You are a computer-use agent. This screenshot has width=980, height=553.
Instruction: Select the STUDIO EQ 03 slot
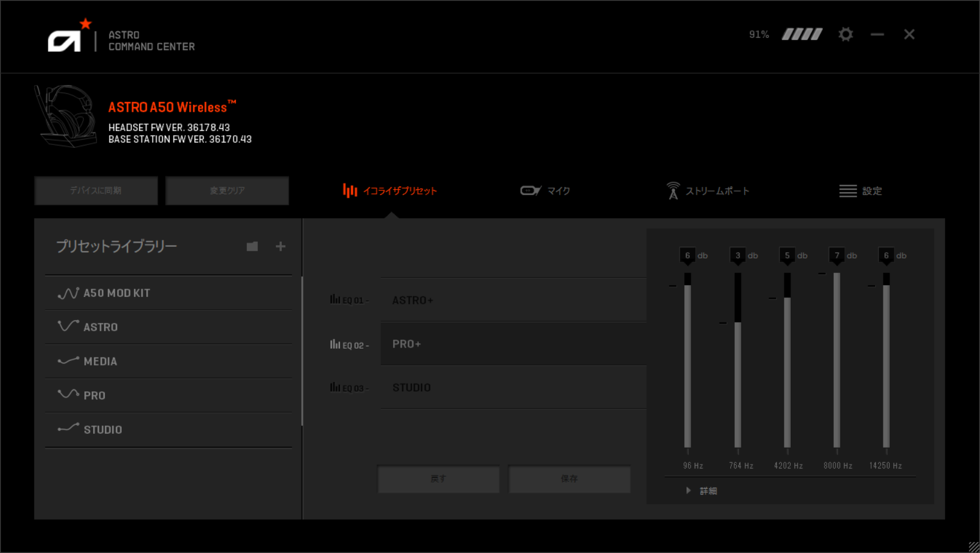point(514,388)
